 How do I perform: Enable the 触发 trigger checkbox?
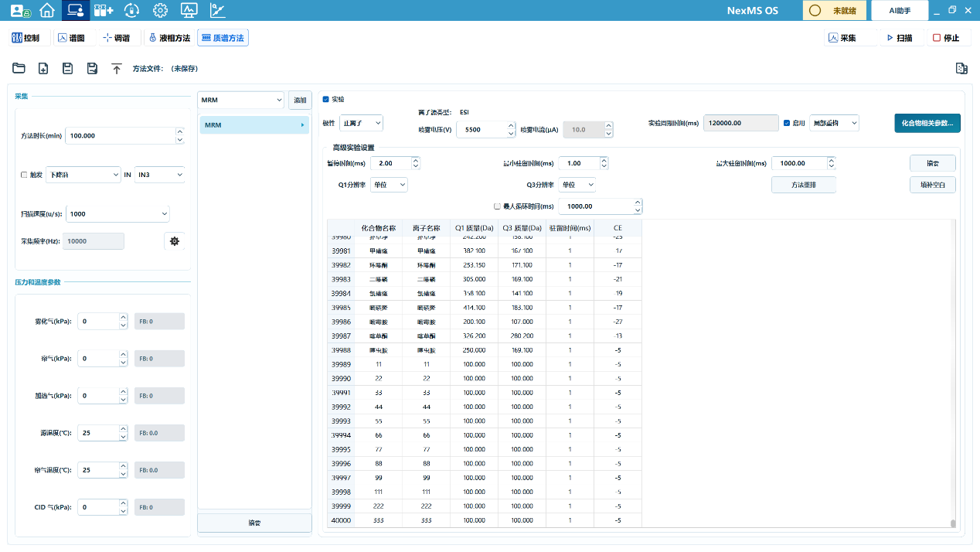click(x=24, y=175)
